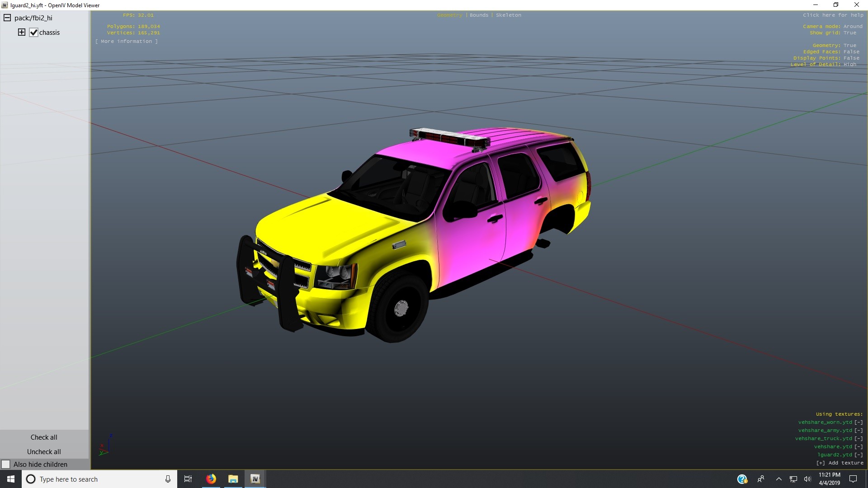868x488 pixels.
Task: Open Firefox from the taskbar
Action: (x=211, y=479)
